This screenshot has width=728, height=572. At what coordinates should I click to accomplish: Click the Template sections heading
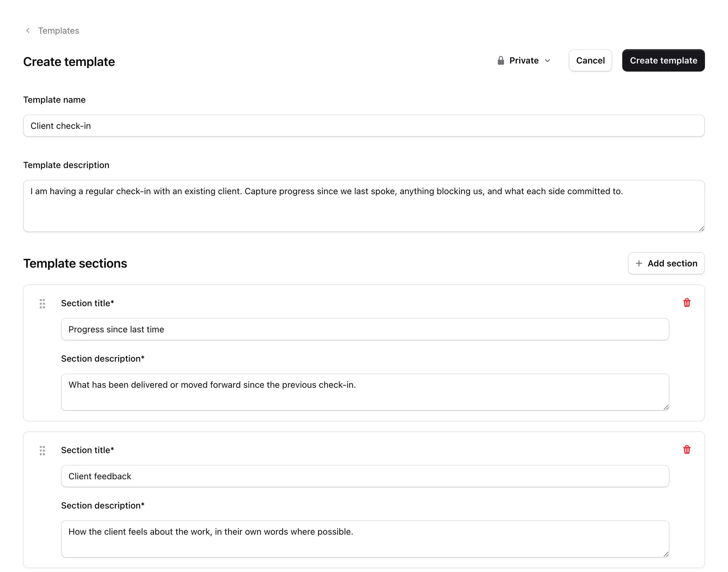click(75, 264)
